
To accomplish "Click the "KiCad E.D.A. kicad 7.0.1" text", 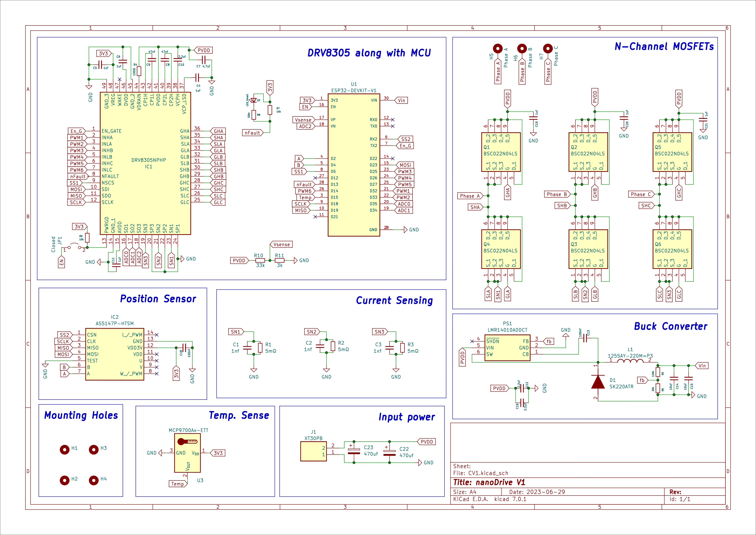I will click(490, 499).
